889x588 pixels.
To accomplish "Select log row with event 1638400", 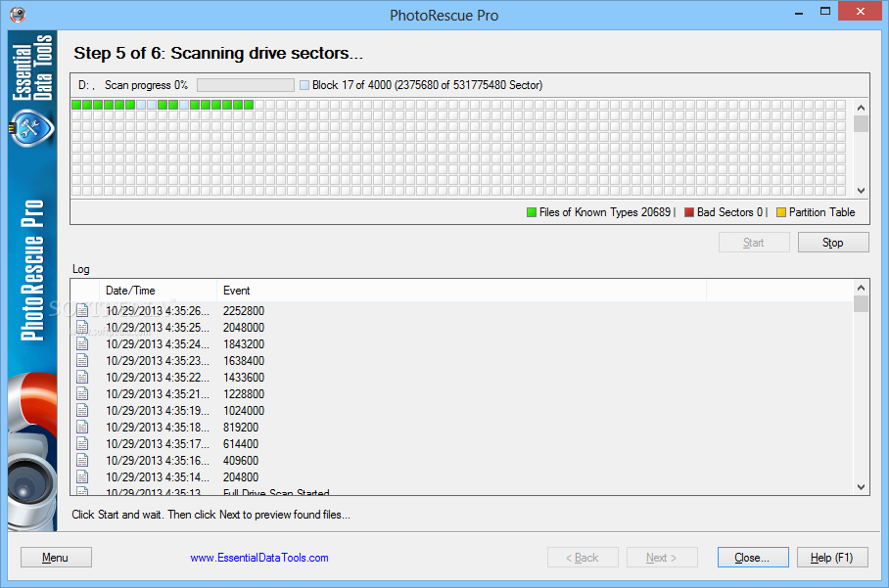I will click(x=462, y=360).
